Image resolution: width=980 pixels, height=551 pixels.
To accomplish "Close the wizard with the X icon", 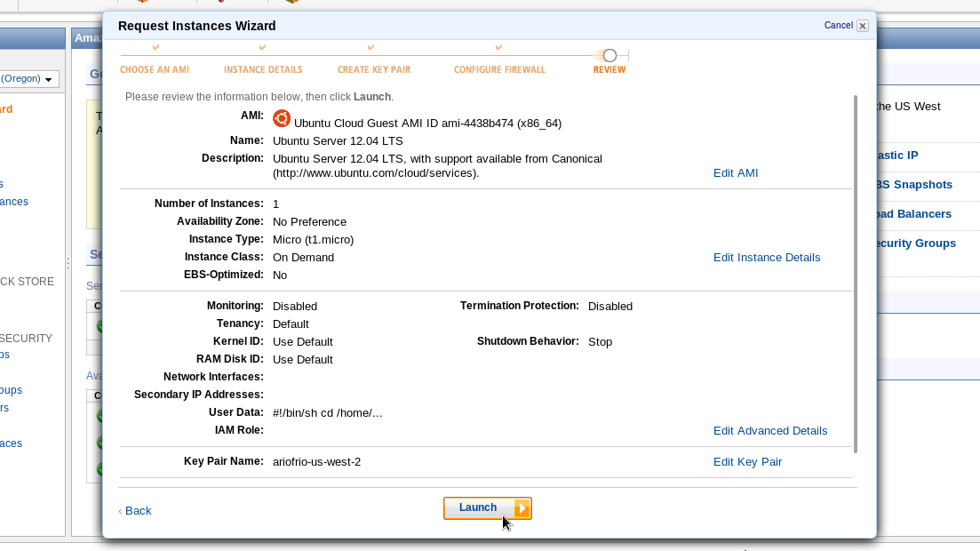I will pos(863,26).
